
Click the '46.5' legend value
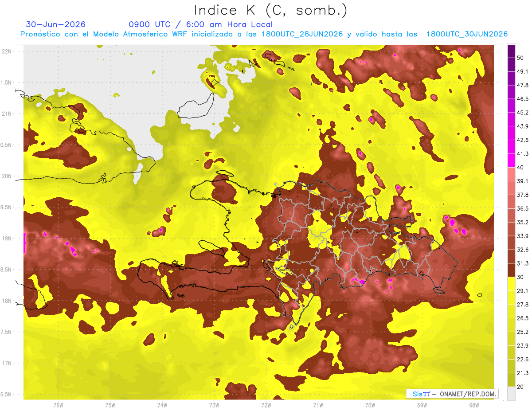click(x=523, y=99)
